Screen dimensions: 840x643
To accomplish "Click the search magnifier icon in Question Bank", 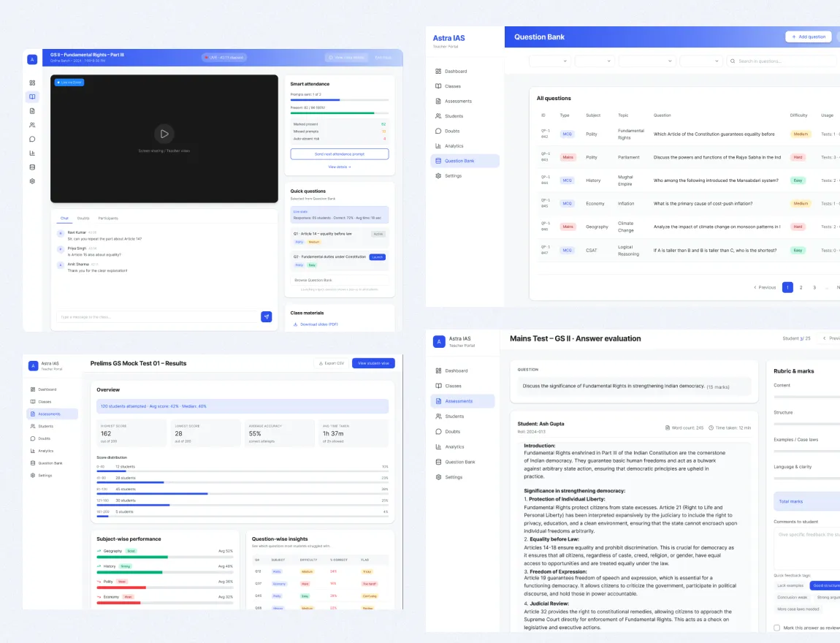I will click(x=733, y=61).
